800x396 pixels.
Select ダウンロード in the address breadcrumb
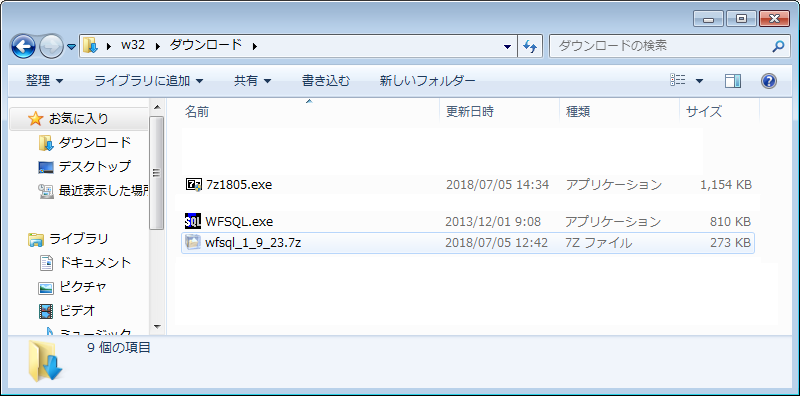tap(206, 45)
